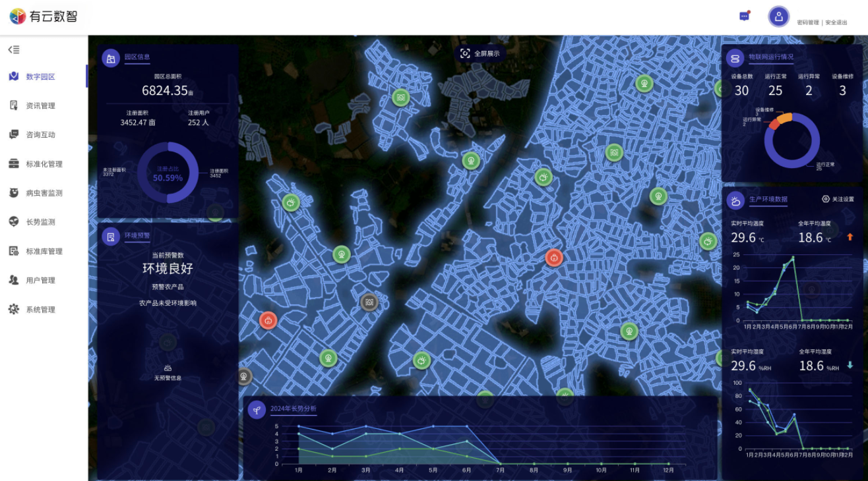This screenshot has width=868, height=481.
Task: Select the 病虫害监测 sidebar icon
Action: 14,193
